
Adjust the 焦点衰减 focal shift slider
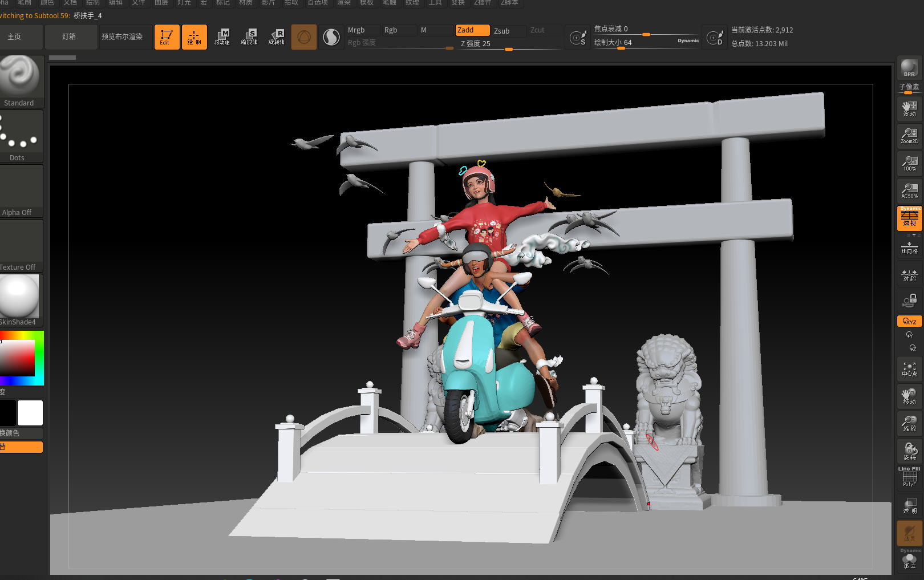(646, 29)
